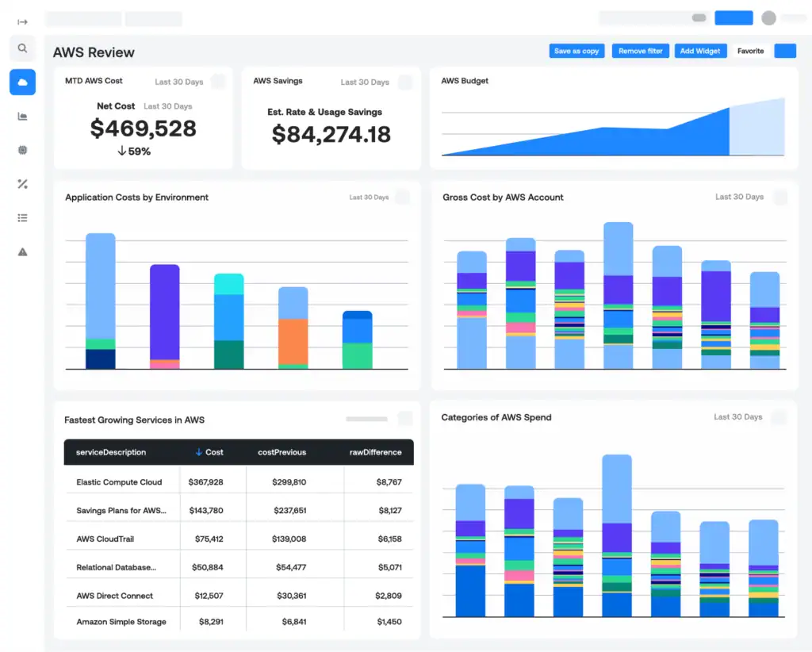Select the cloud icon in the sidebar
The image size is (812, 652).
coord(22,82)
